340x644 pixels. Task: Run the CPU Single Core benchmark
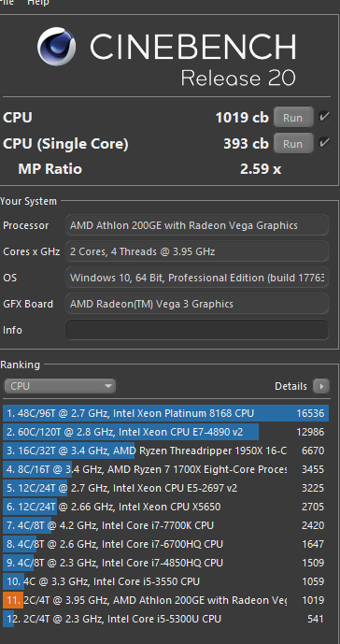293,144
